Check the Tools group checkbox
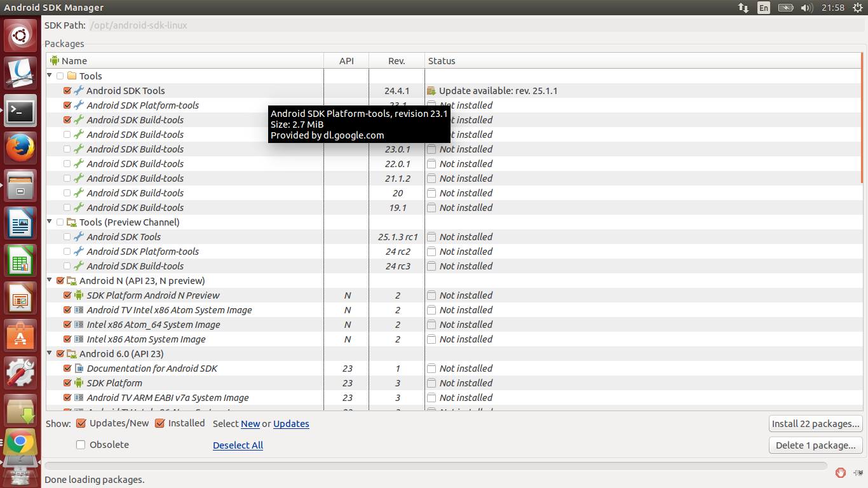 click(60, 76)
